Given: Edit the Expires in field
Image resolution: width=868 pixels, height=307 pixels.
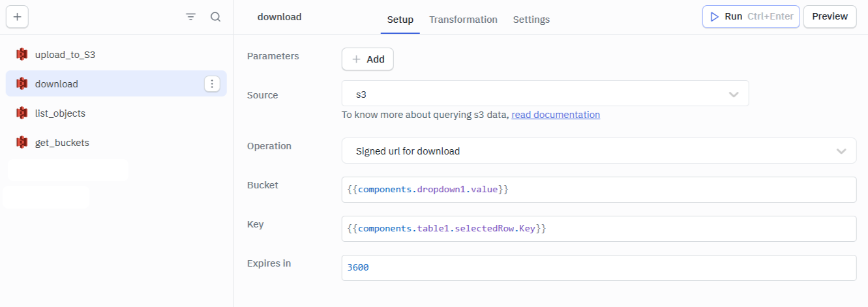Looking at the screenshot, I should click(x=598, y=268).
